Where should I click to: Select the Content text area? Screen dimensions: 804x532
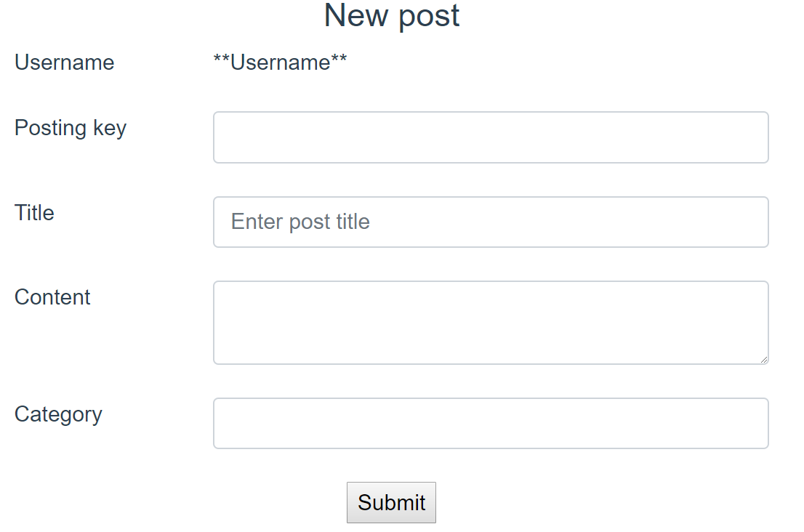coord(491,323)
